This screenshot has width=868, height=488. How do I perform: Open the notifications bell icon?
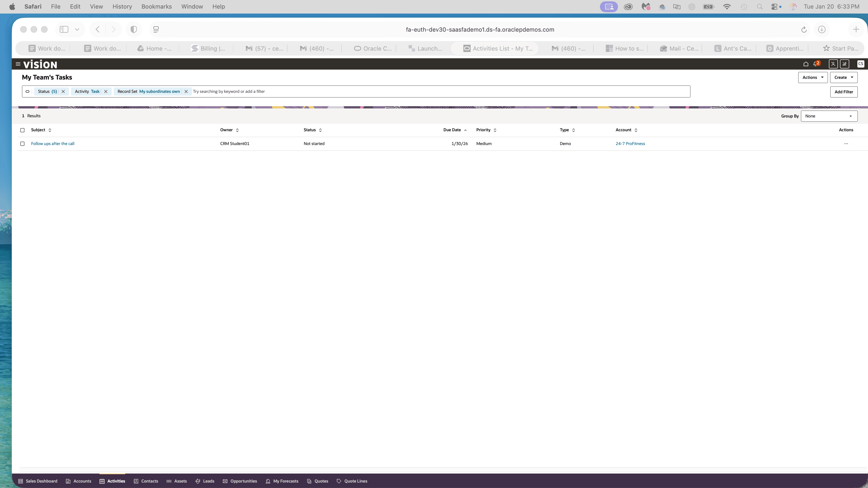click(815, 64)
